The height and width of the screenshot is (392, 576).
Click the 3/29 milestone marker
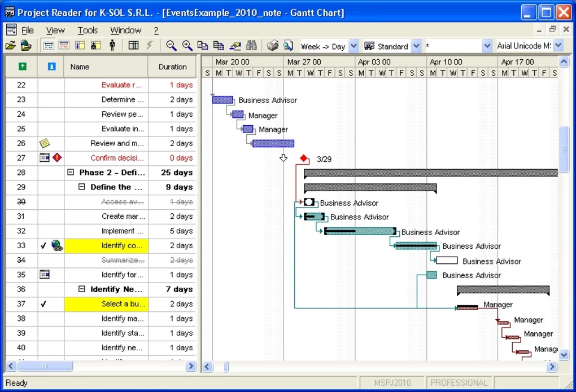(303, 158)
